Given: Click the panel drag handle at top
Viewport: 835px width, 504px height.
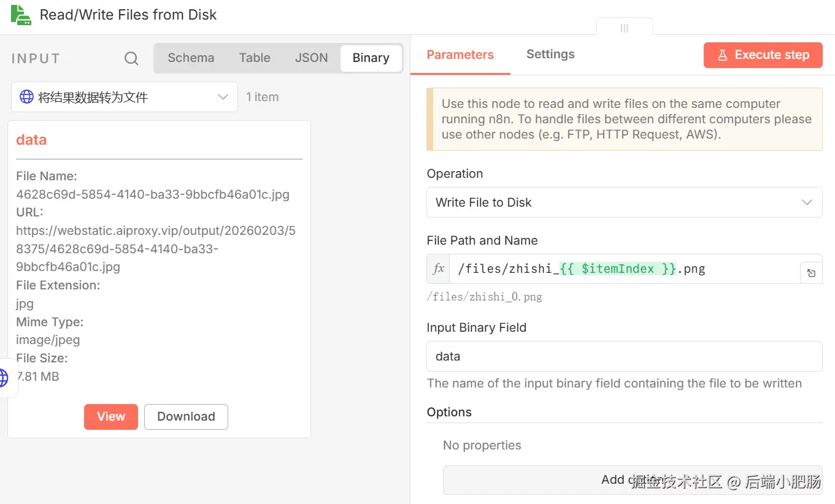Looking at the screenshot, I should pyautogui.click(x=624, y=28).
